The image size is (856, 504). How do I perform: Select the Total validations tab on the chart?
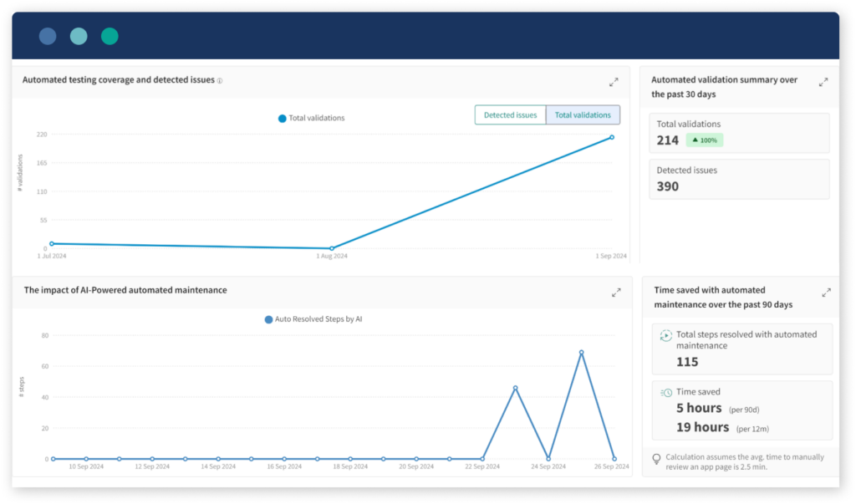point(583,115)
